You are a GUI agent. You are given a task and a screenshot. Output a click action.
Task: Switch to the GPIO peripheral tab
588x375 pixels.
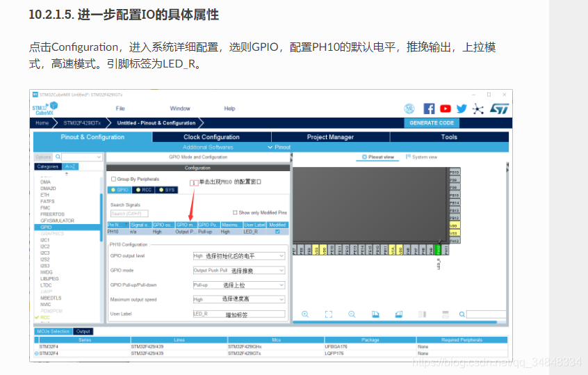coord(120,190)
